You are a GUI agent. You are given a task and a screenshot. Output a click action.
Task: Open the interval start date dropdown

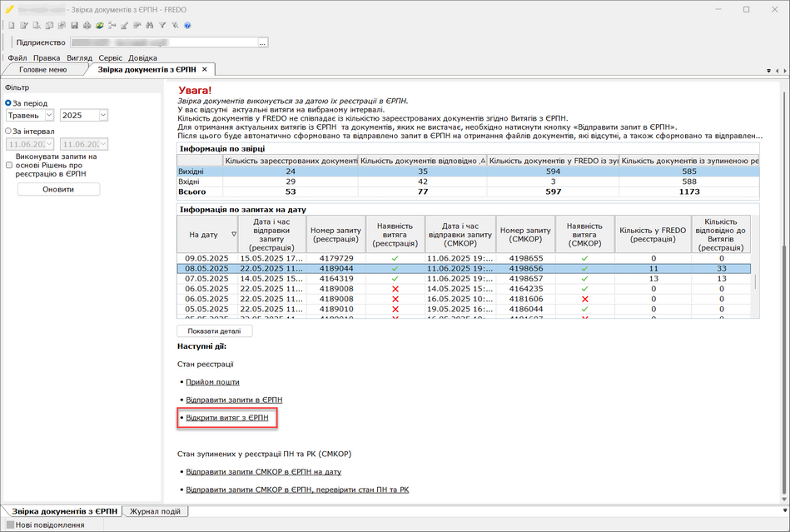(49, 144)
